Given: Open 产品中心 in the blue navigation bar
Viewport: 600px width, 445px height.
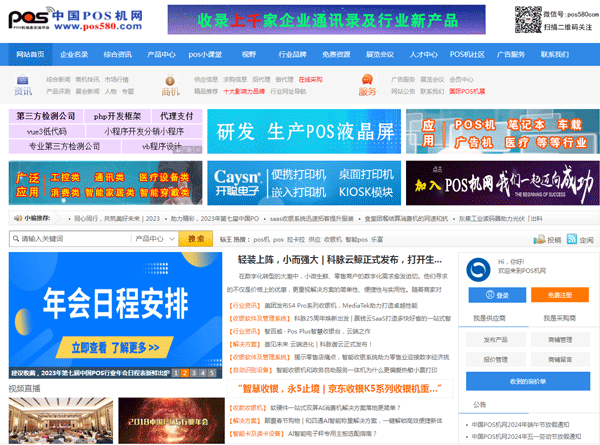Looking at the screenshot, I should click(x=161, y=54).
